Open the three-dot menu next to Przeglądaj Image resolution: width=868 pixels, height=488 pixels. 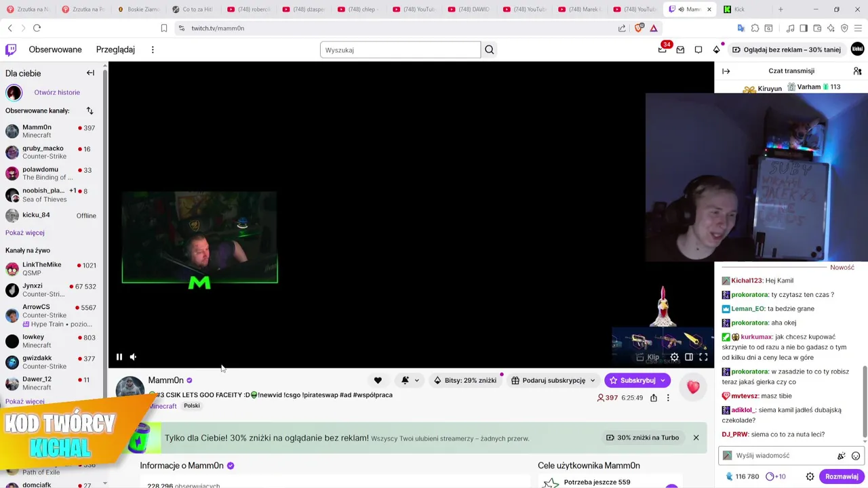[153, 49]
